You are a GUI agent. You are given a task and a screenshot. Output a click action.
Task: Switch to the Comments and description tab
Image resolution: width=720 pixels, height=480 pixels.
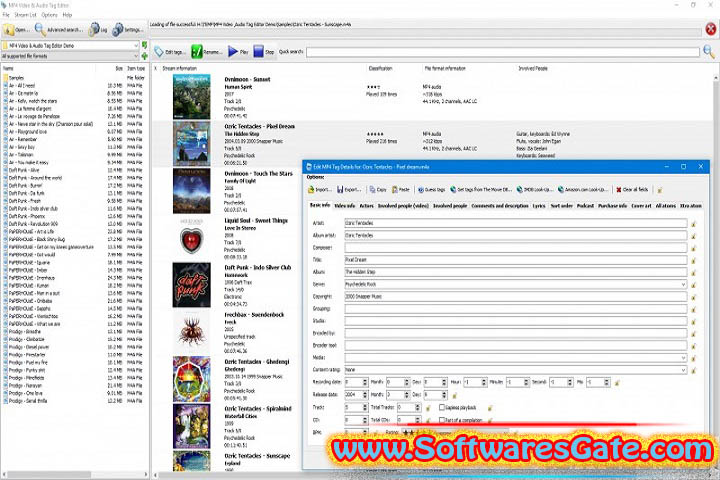[x=500, y=206]
